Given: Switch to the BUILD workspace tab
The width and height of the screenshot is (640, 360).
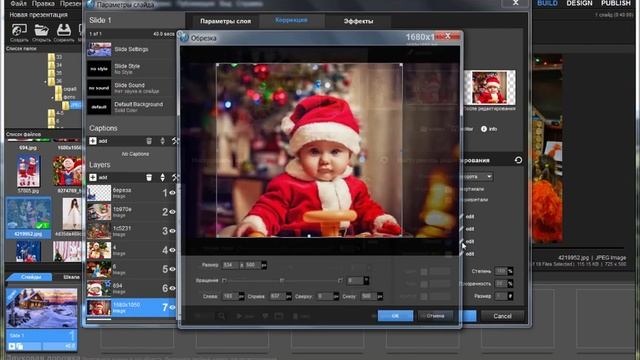Looking at the screenshot, I should tap(547, 3).
